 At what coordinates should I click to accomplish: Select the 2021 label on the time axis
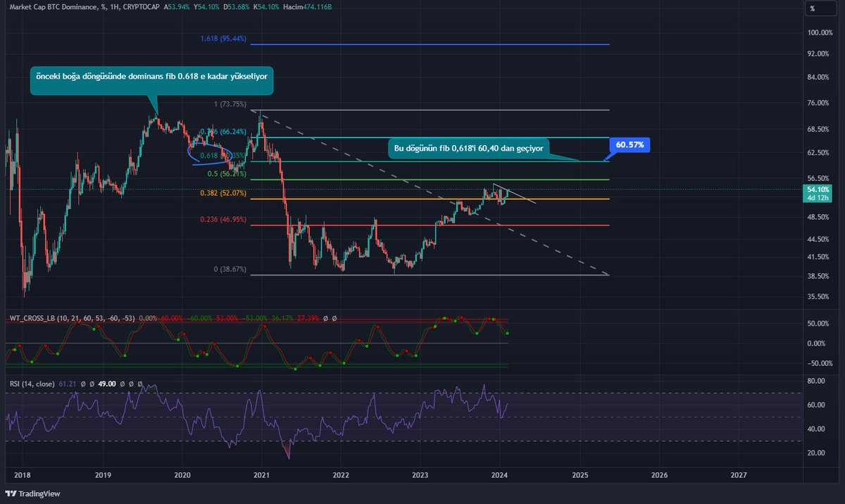click(x=261, y=476)
